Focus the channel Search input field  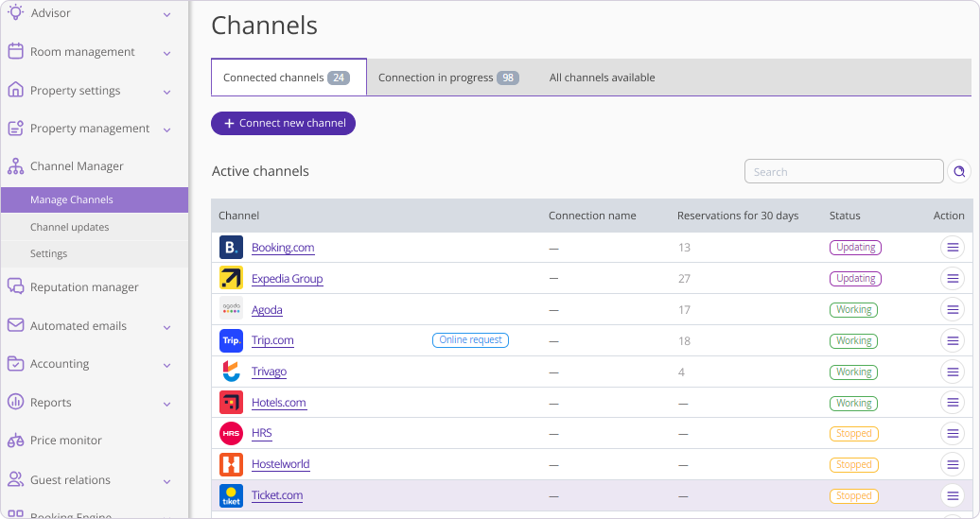pos(843,171)
